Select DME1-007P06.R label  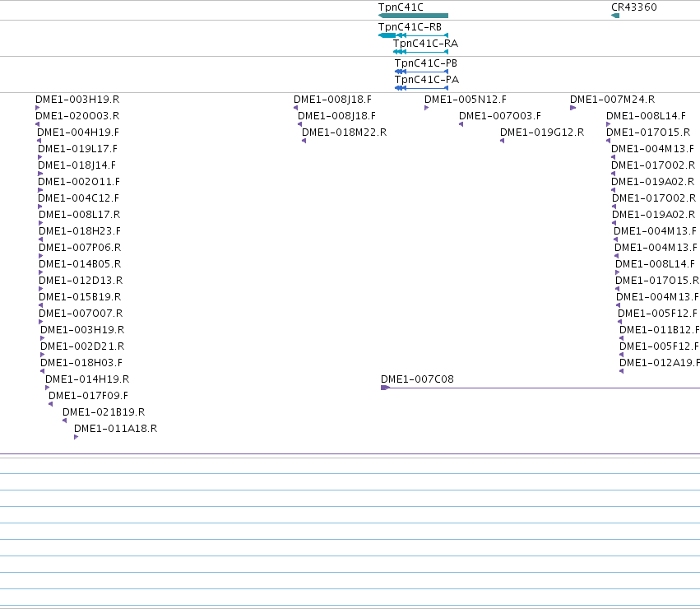coord(80,248)
